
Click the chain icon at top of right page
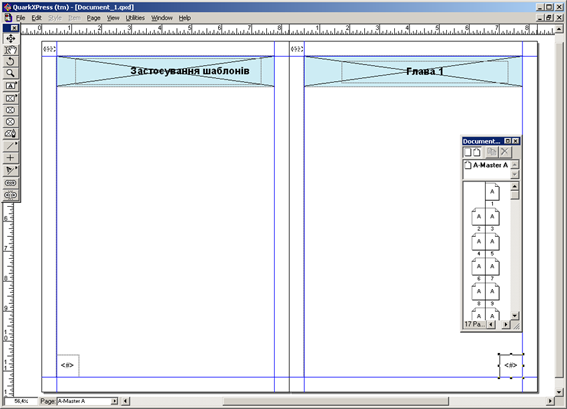[297, 49]
